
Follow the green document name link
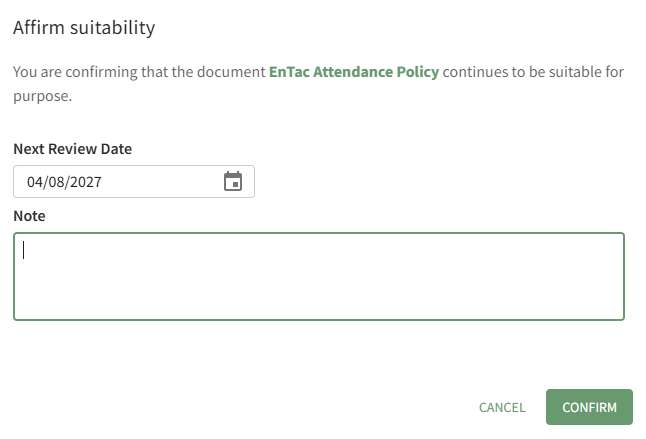point(354,73)
